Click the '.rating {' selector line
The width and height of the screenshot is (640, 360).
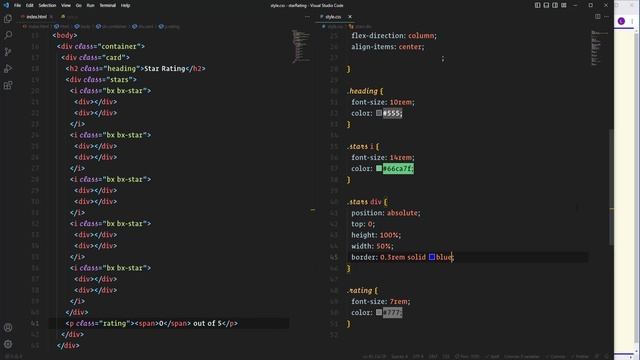pyautogui.click(x=362, y=290)
